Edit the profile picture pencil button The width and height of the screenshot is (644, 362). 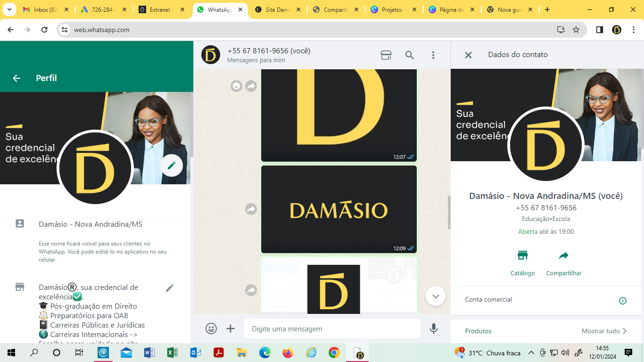click(x=172, y=165)
